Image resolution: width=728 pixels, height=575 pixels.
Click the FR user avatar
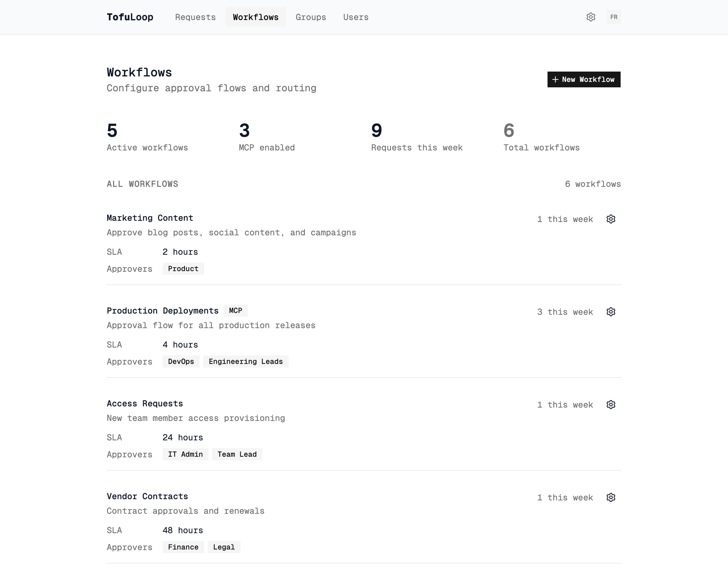pos(614,17)
